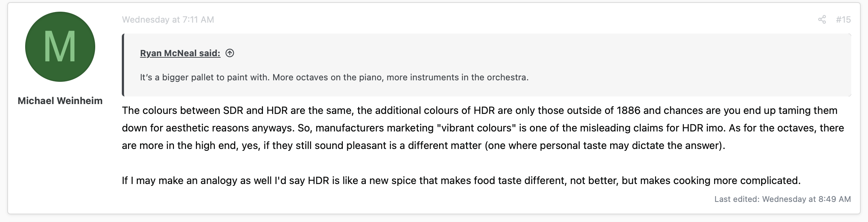Click the "Last edited" timestamp text
The image size is (868, 222).
[782, 199]
